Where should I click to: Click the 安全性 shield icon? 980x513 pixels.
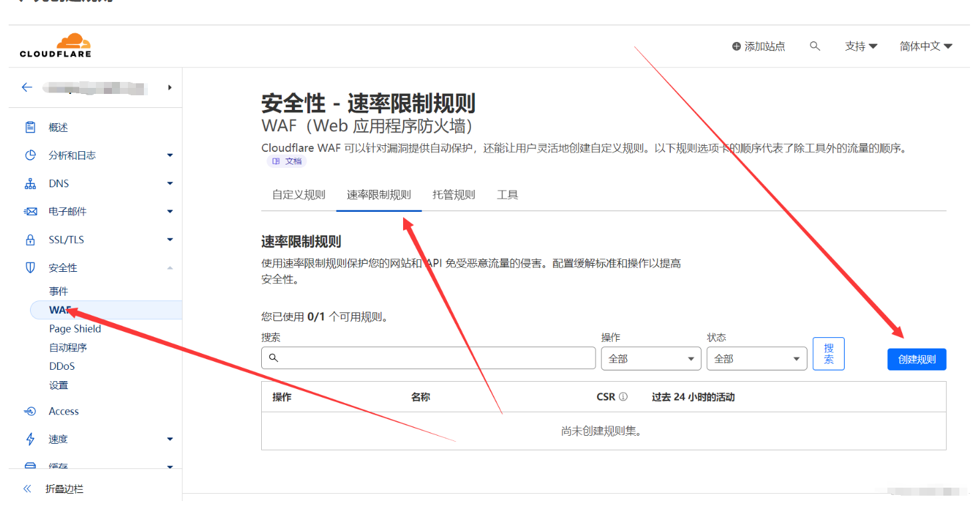click(30, 267)
